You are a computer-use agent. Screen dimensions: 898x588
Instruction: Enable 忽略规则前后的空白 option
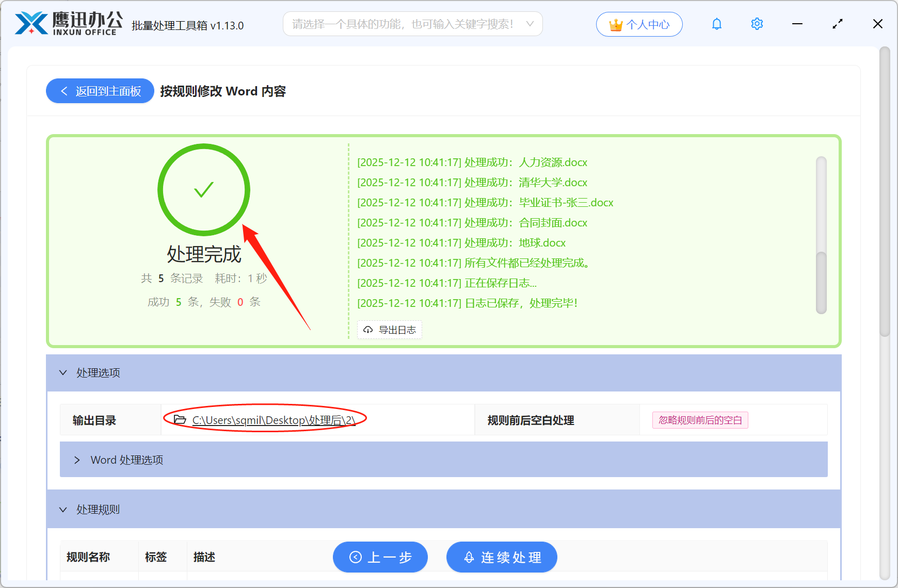(700, 420)
